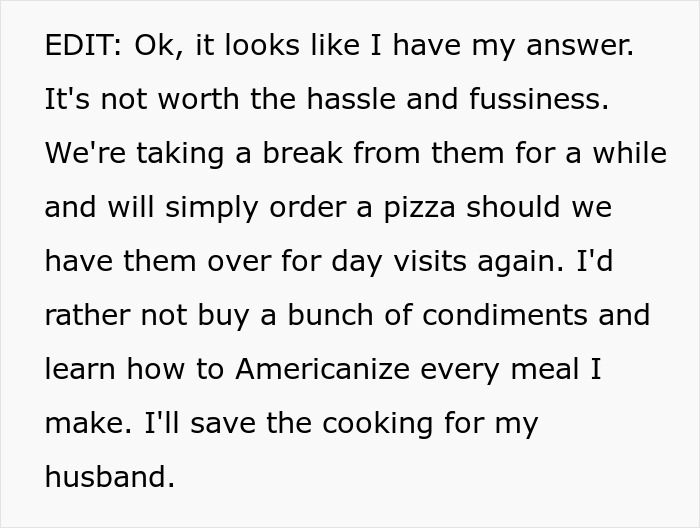The width and height of the screenshot is (700, 528).
Task: Click the word "break" in the paragraph
Action: point(302,153)
